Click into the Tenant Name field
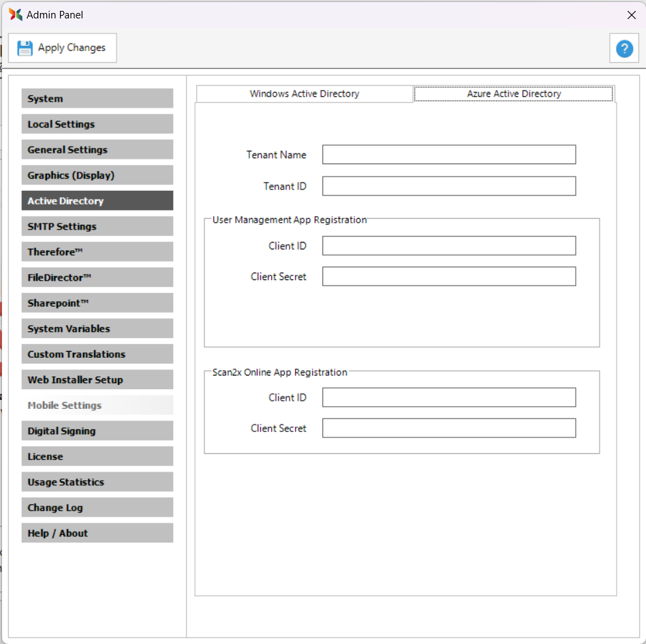 tap(448, 155)
